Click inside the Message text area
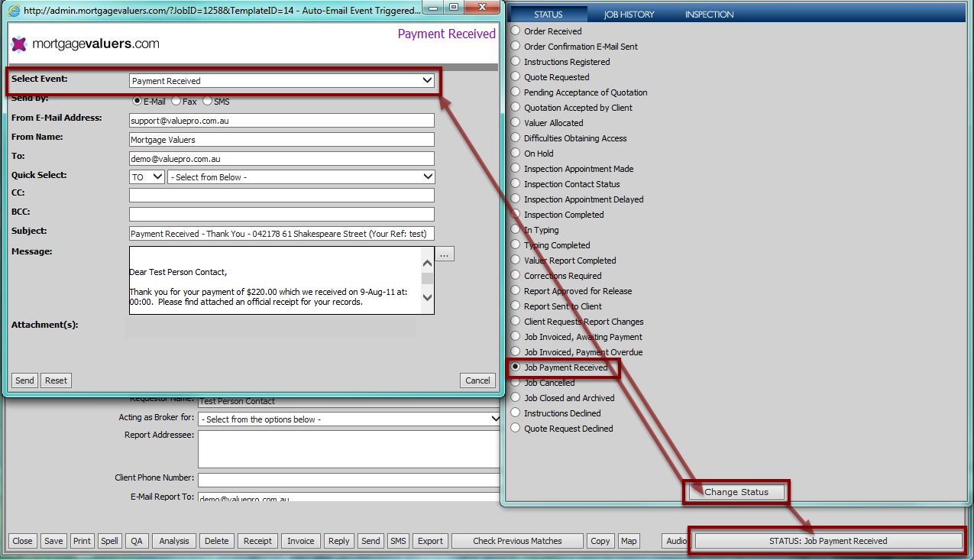974x560 pixels. 275,280
